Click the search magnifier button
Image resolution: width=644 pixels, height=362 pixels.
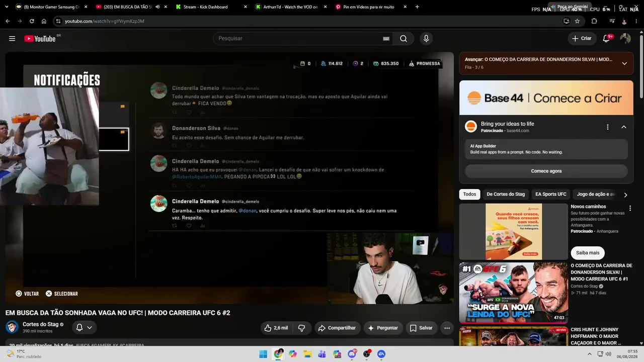pyautogui.click(x=404, y=39)
